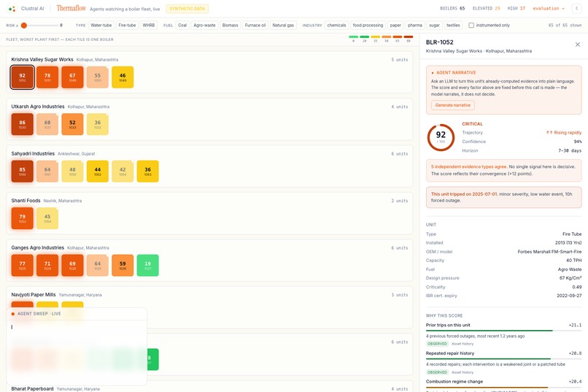This screenshot has height=392, width=588.
Task: Open boiler tile 67 in Krishna Valley
Action: [x=72, y=77]
